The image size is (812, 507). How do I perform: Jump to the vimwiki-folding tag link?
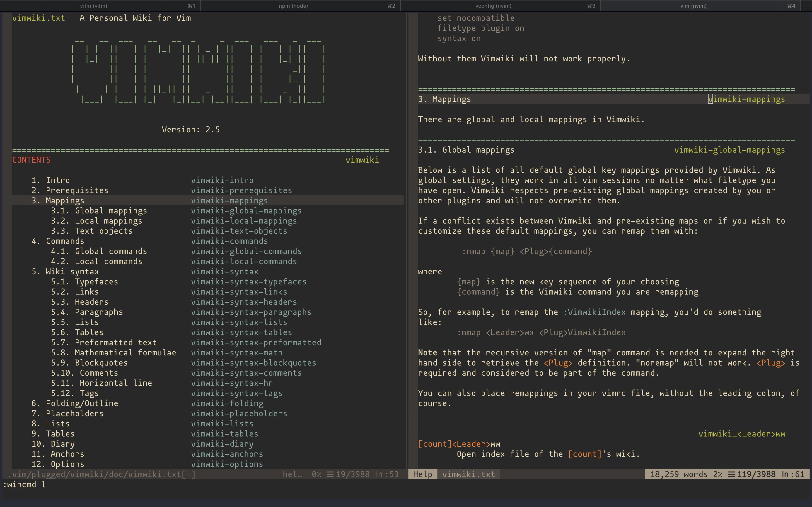(227, 403)
